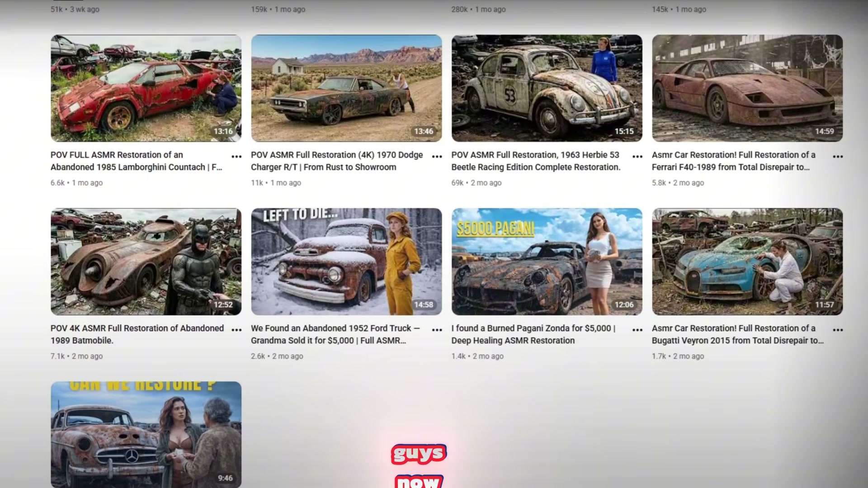Open options menu for 1952 Ford Truck video
The image size is (868, 488).
click(437, 330)
